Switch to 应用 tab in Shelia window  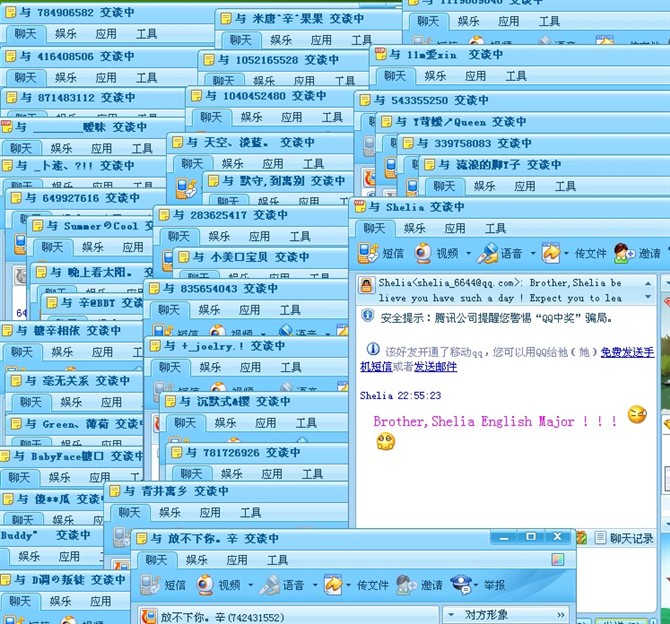455,228
